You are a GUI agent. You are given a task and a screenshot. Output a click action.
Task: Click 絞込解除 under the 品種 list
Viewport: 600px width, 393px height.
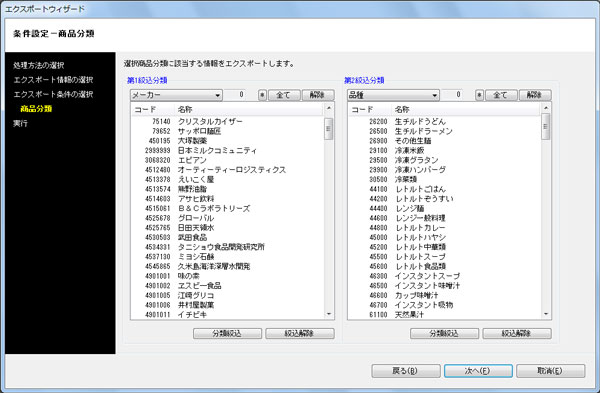517,334
